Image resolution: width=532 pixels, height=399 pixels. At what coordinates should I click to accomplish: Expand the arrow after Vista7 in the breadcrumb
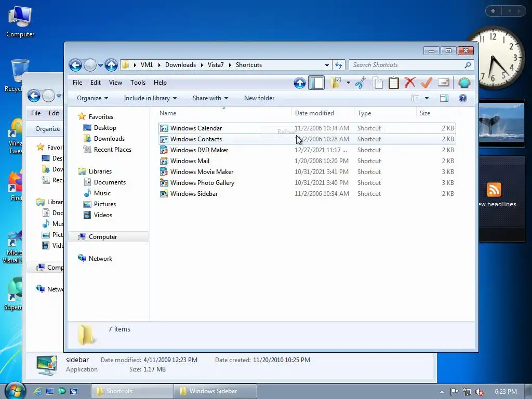[230, 65]
